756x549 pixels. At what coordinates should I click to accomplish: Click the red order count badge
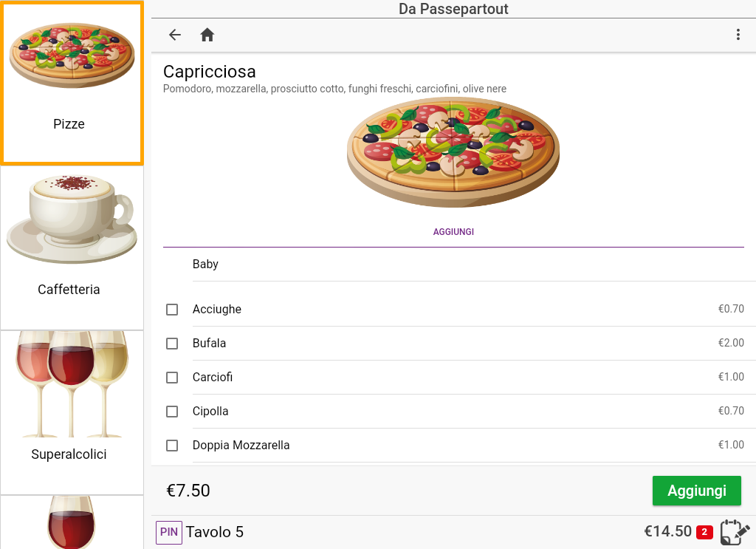pos(704,532)
